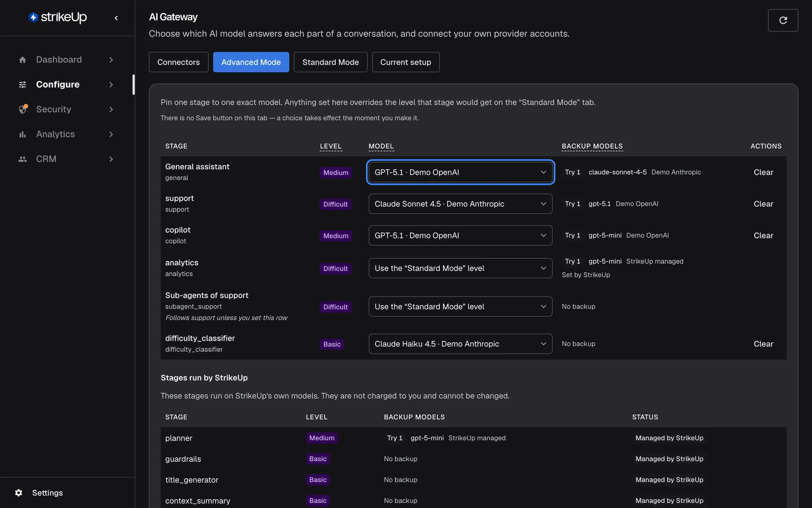Click the AI Gateway page title
This screenshot has height=508, width=812.
(173, 17)
